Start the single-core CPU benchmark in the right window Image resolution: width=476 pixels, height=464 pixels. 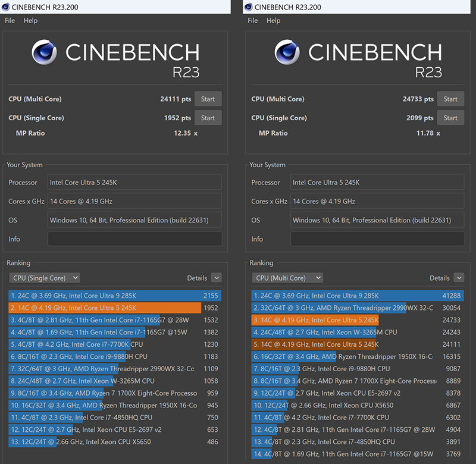coord(450,118)
